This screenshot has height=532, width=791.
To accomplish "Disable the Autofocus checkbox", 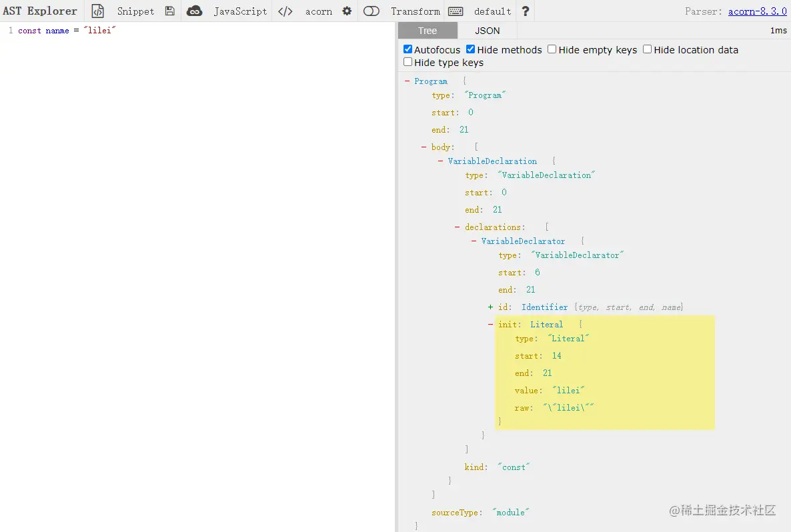I will click(408, 49).
